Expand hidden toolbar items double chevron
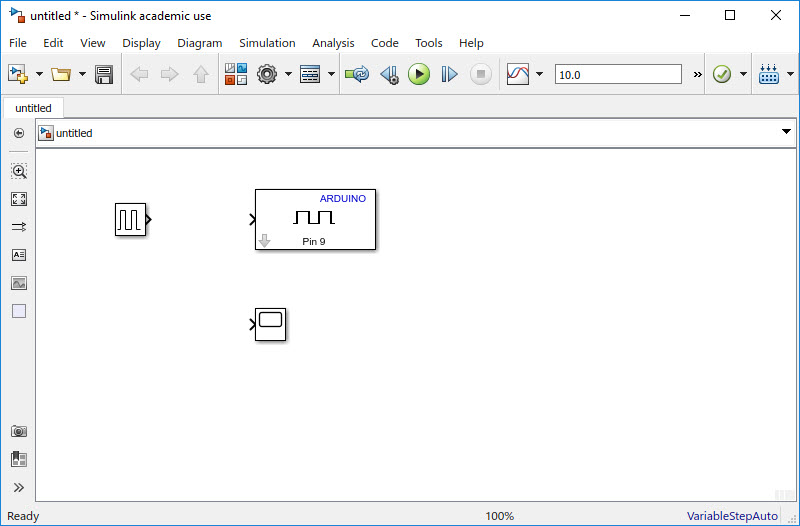800x526 pixels. 697,74
